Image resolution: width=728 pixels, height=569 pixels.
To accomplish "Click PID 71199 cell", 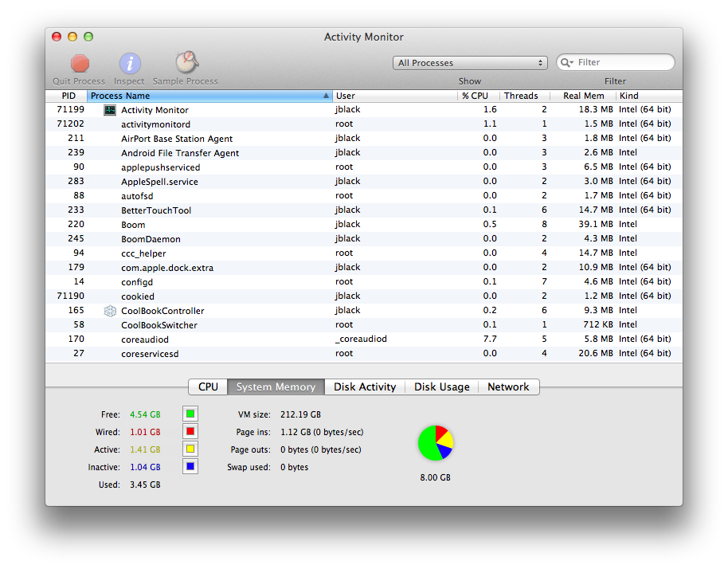I will (x=71, y=110).
